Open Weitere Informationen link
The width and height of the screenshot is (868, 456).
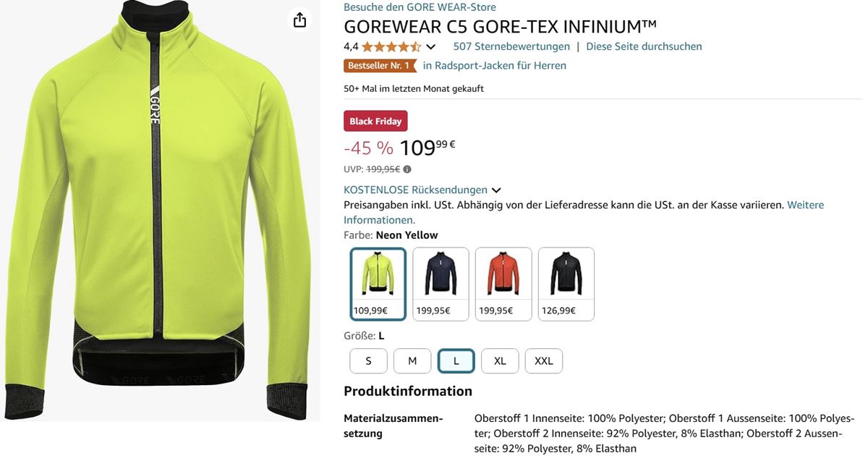point(584,212)
